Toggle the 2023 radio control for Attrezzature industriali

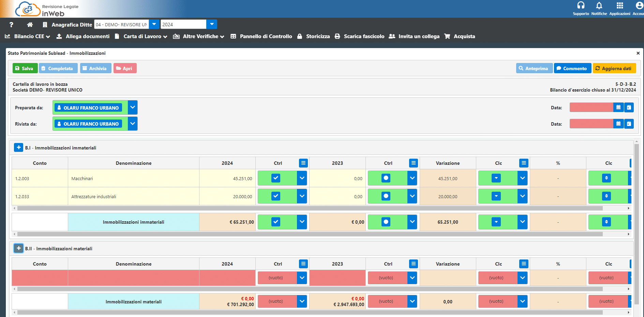(386, 196)
